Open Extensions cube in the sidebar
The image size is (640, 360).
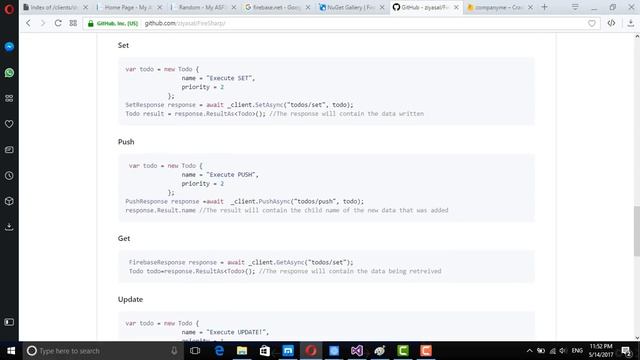click(x=9, y=201)
